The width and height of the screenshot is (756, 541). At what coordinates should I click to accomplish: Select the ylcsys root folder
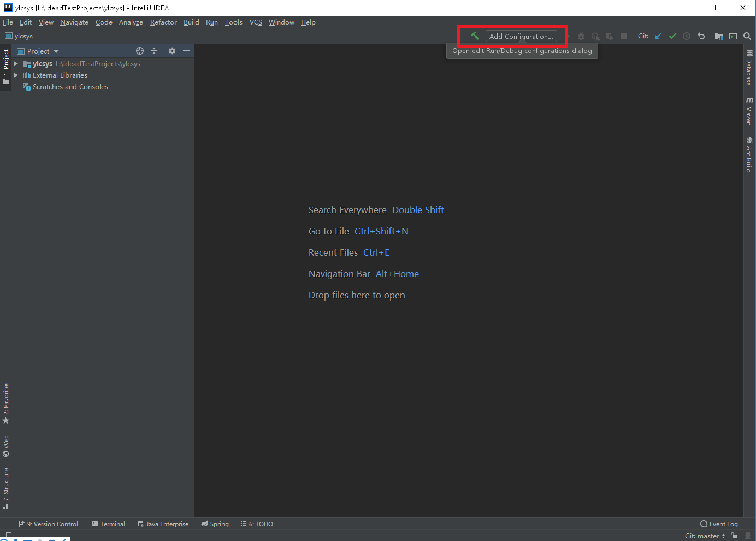click(81, 64)
